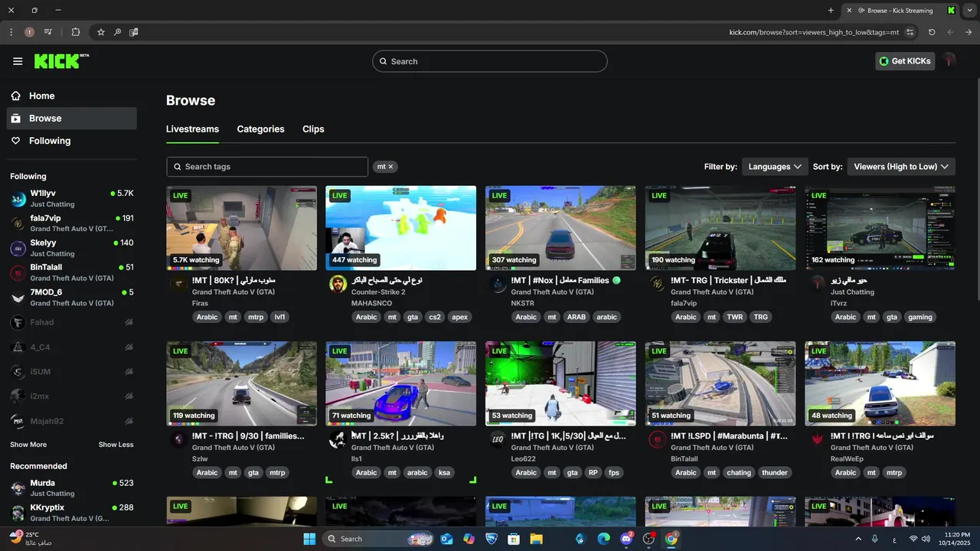The image size is (980, 551).
Task: Open the stream thumbnail with 48 watching
Action: [880, 383]
